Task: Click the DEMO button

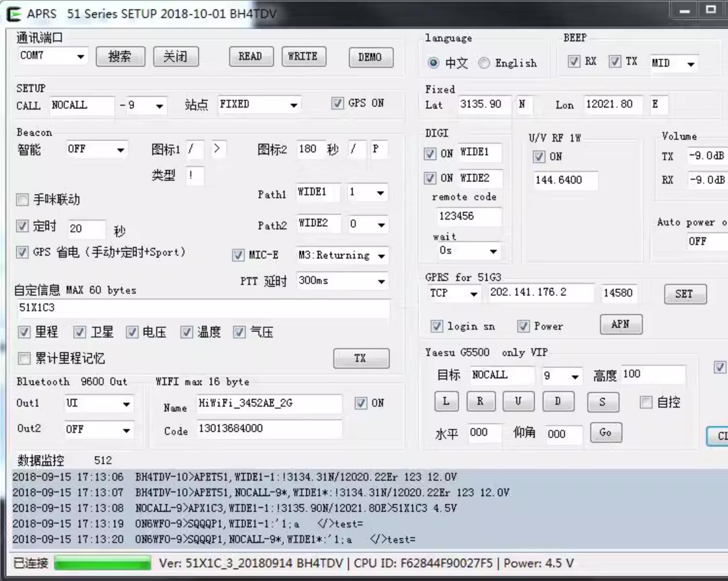Action: pyautogui.click(x=371, y=57)
